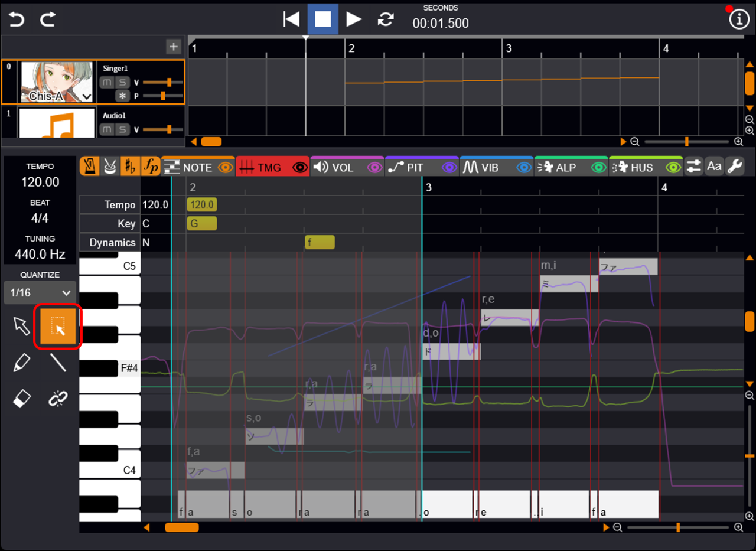Image resolution: width=756 pixels, height=551 pixels.
Task: Toggle the metronome icon
Action: [x=89, y=167]
